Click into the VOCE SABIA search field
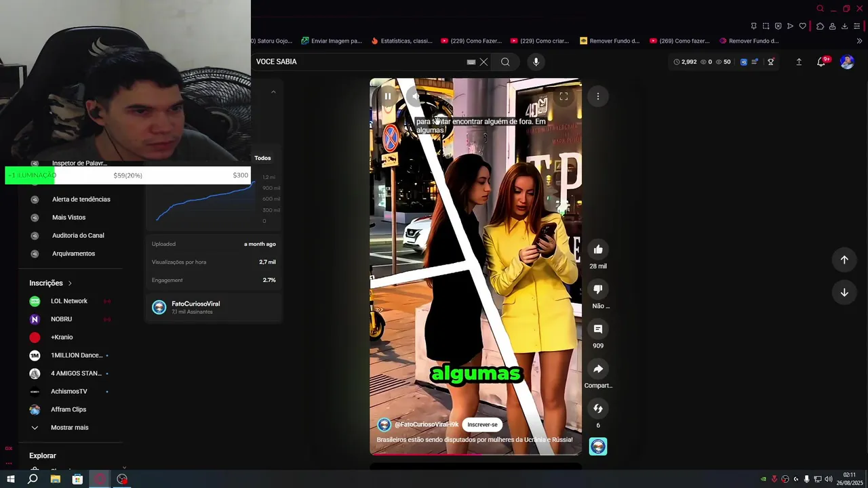The height and width of the screenshot is (488, 868). click(359, 62)
